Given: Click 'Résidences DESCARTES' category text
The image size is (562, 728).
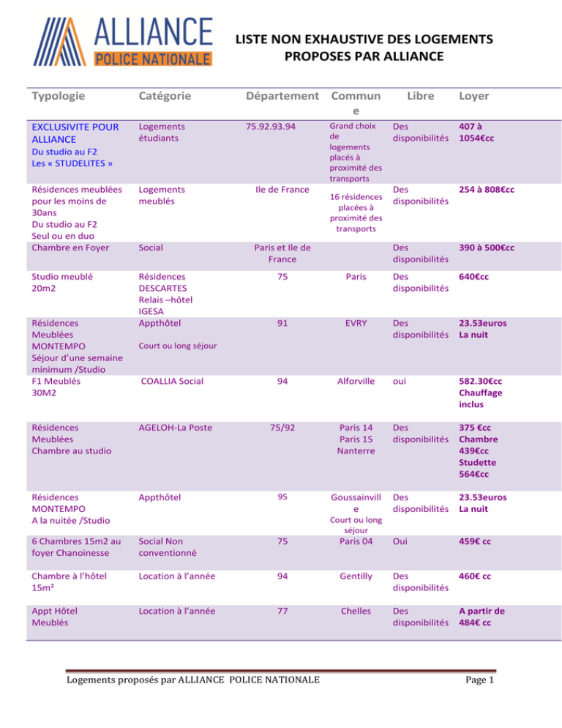Looking at the screenshot, I should 163,282.
